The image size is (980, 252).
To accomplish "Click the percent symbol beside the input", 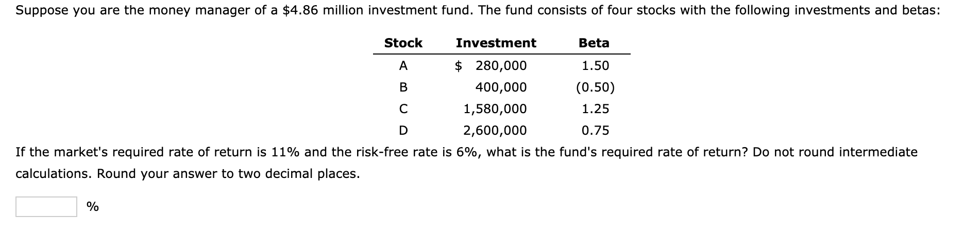I will [x=93, y=207].
